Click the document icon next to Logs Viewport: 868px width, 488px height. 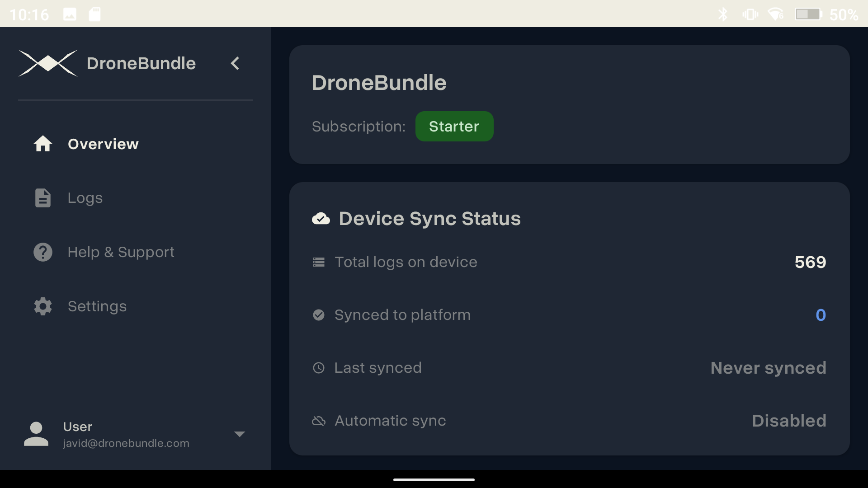[x=42, y=197]
